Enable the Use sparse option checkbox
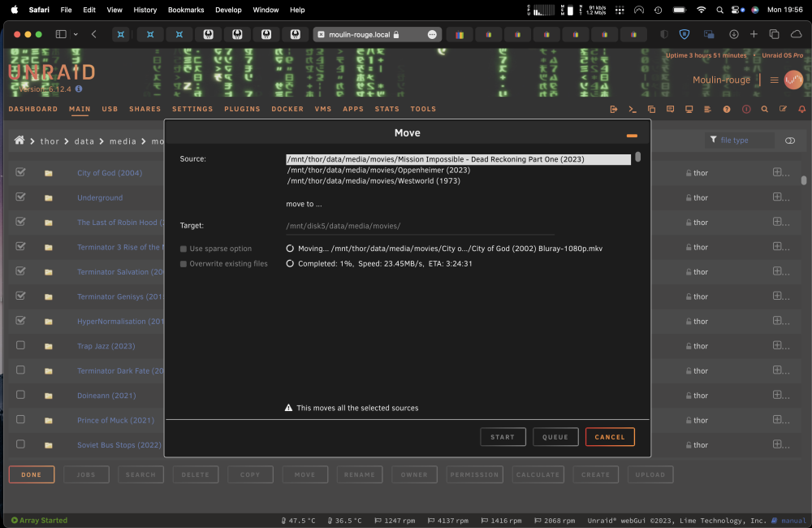This screenshot has width=812, height=528. tap(184, 249)
